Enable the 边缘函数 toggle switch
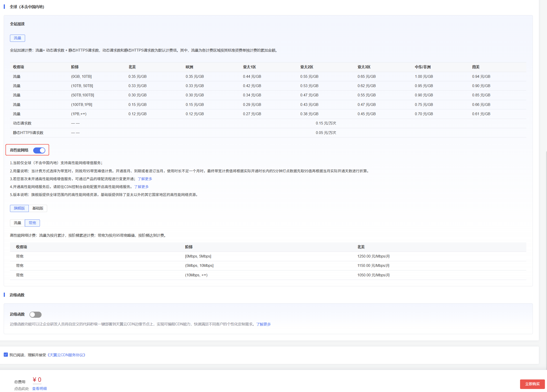This screenshot has height=392, width=547. [36, 314]
